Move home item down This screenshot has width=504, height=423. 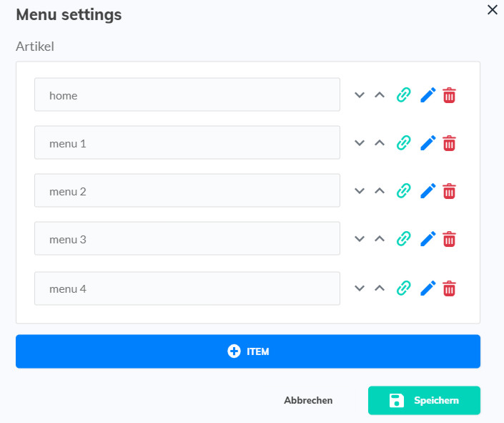(360, 94)
